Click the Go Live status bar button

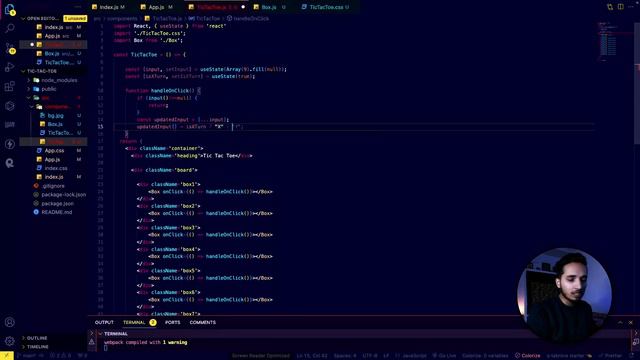click(x=444, y=356)
